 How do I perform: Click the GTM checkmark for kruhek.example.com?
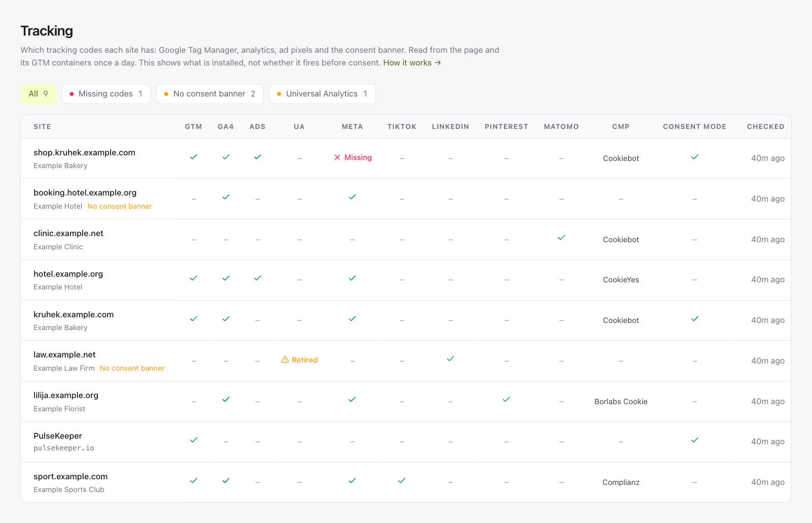pos(193,319)
